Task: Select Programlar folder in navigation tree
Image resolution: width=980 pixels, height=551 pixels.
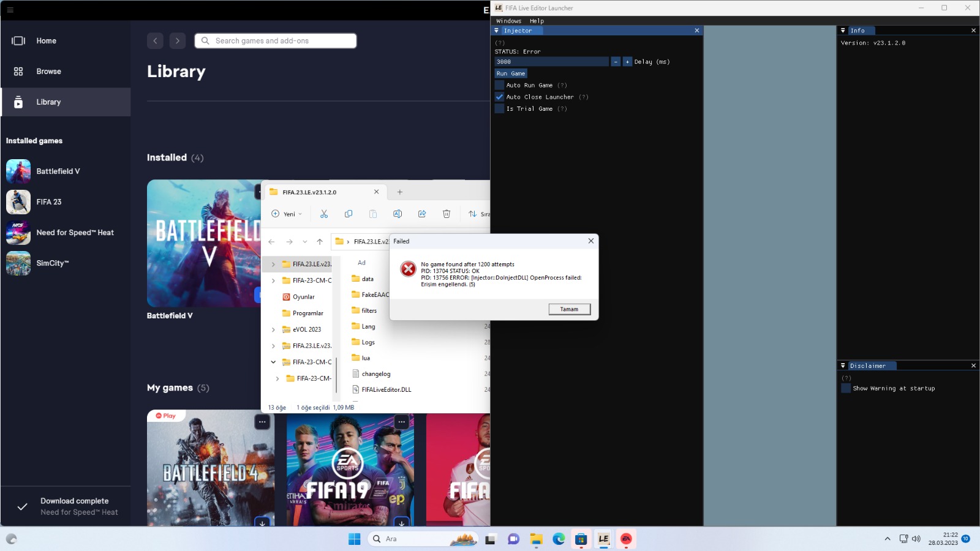Action: [303, 313]
